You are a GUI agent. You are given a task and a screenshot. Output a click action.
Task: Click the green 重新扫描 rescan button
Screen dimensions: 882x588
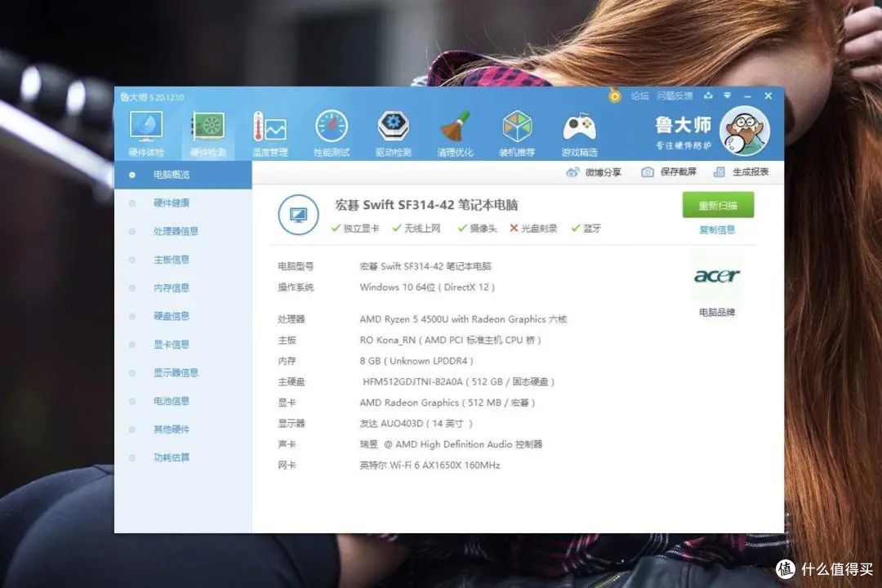coord(718,205)
